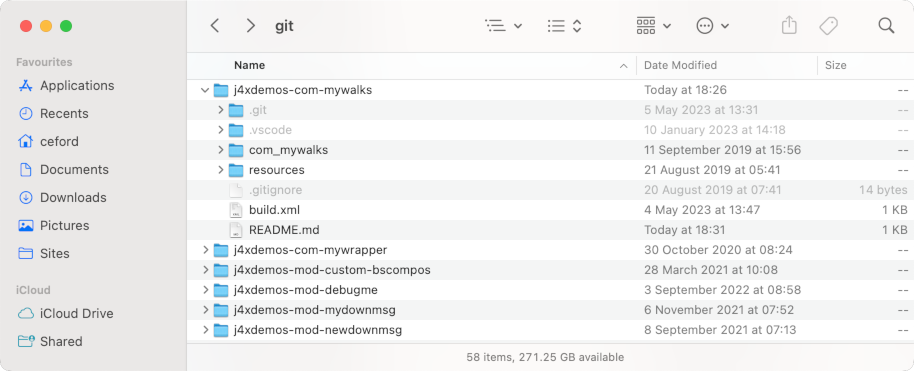The width and height of the screenshot is (914, 371).
Task: Click the Documents icon in sidebar
Action: (26, 170)
